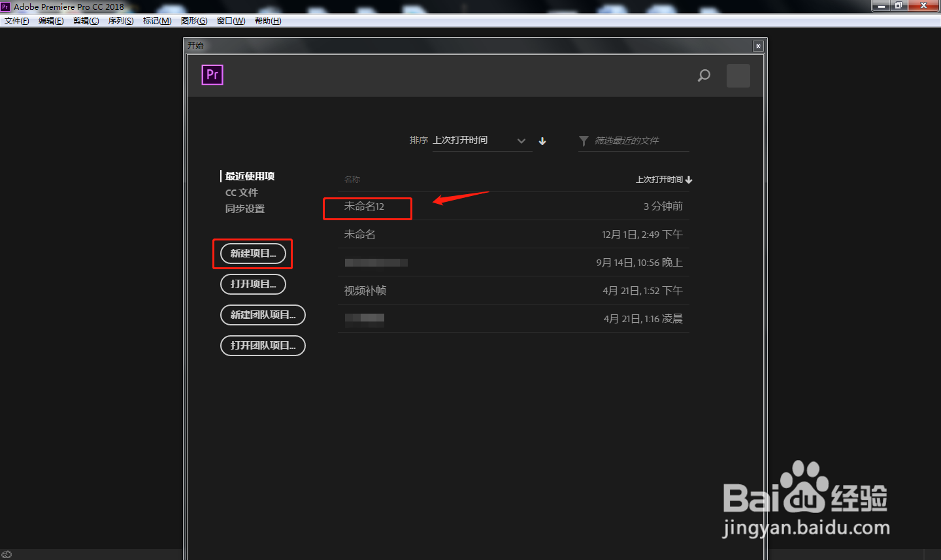Click the Creative Cloud icon in status bar

click(x=7, y=555)
